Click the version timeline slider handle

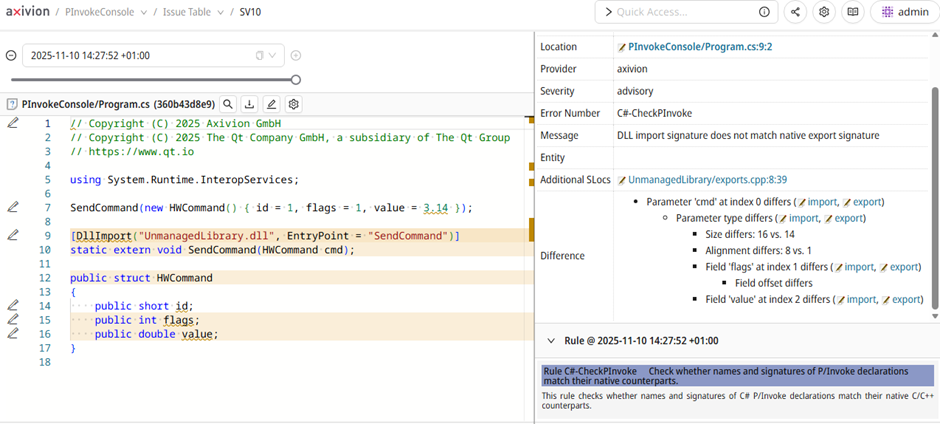coord(296,79)
